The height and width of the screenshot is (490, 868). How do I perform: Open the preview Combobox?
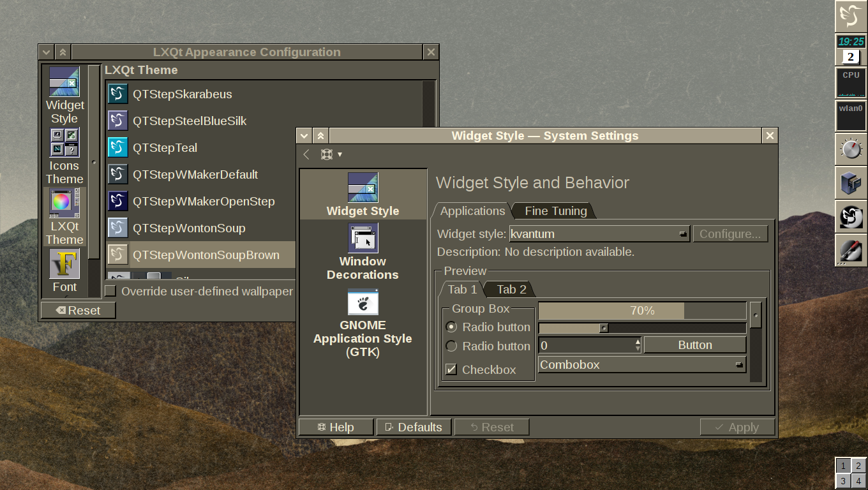pos(642,365)
